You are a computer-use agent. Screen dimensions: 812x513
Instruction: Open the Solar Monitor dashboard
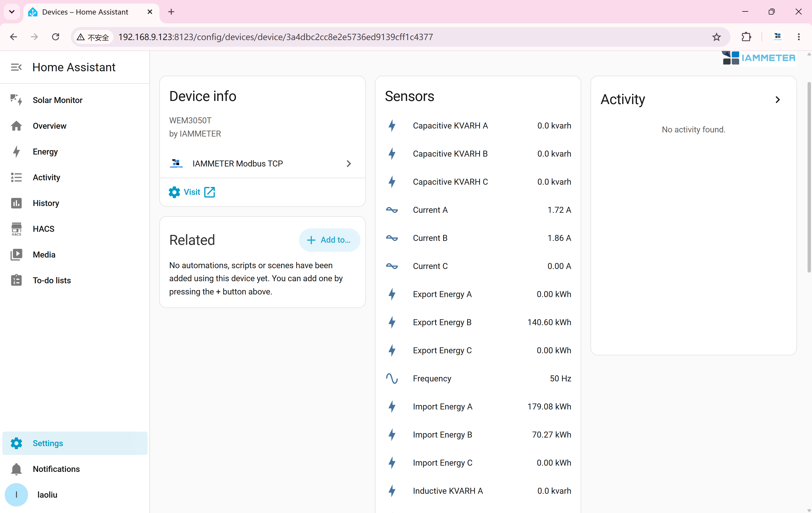pos(74,100)
